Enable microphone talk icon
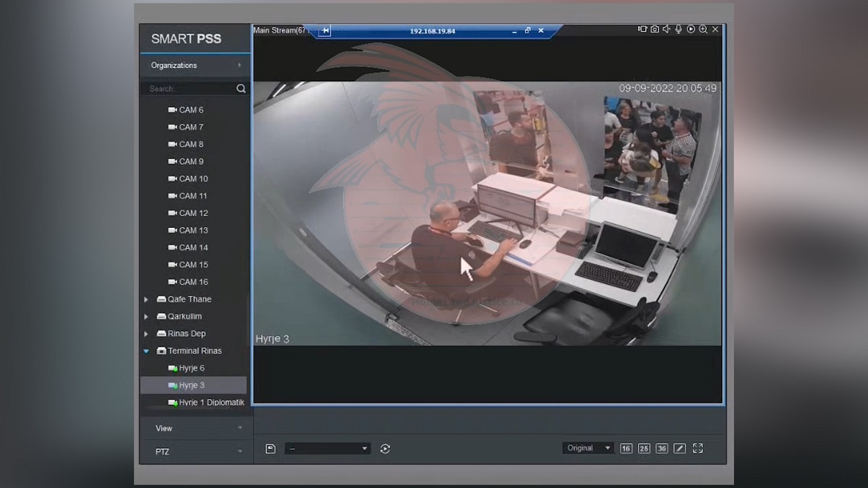 [x=678, y=30]
